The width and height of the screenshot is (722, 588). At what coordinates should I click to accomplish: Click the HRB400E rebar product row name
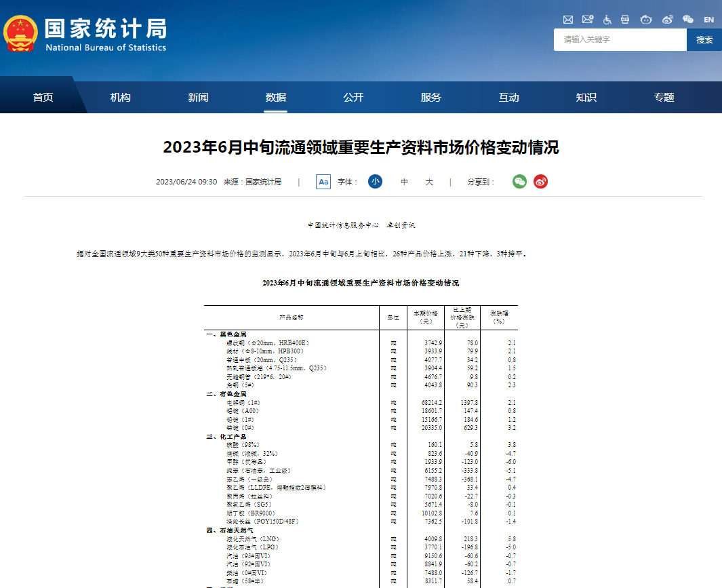268,343
